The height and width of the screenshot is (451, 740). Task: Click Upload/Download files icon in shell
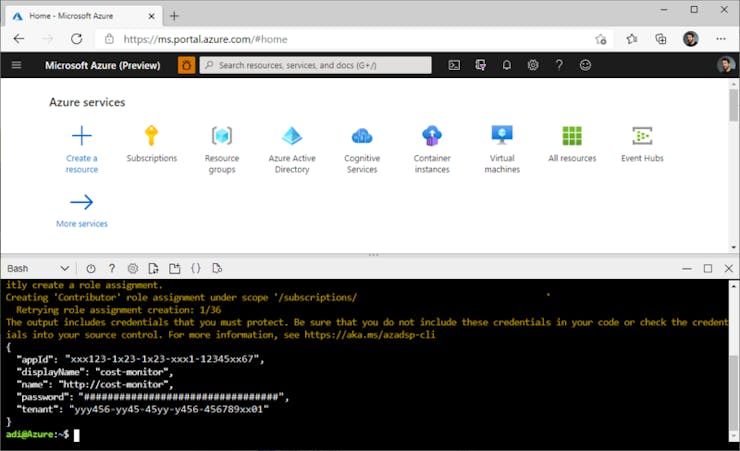[x=153, y=268]
